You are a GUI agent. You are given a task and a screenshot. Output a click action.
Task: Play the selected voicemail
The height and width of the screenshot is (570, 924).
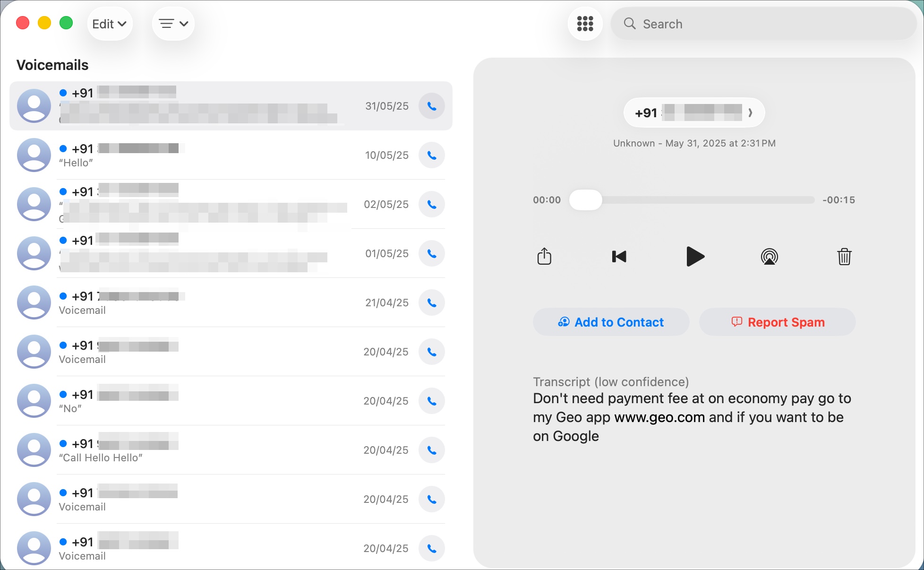(x=695, y=257)
